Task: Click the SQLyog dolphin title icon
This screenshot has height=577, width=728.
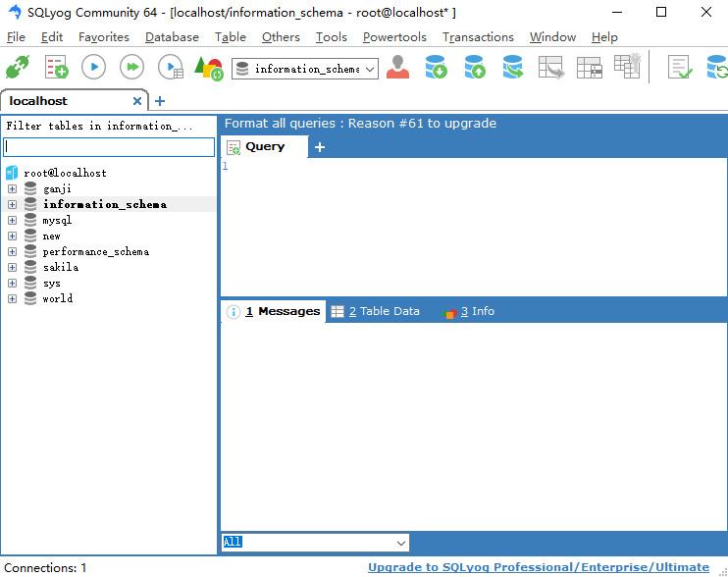Action: pos(15,12)
